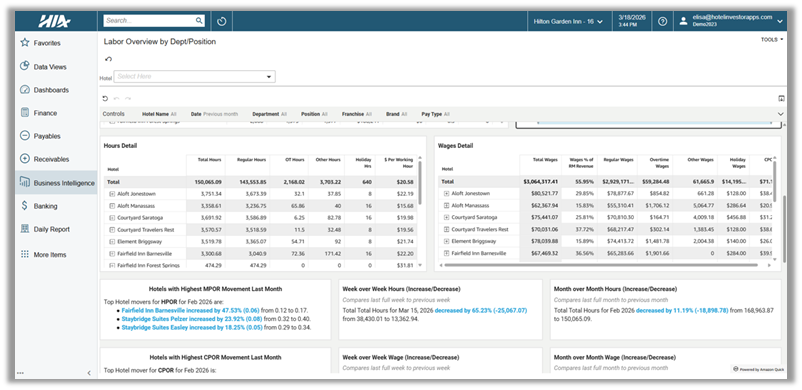
Task: Open the Pay Type All filter control
Action: (x=435, y=114)
